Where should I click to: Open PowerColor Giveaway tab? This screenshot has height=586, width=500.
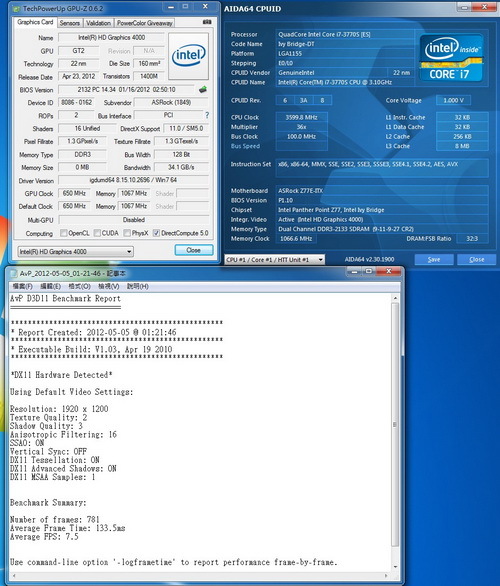point(145,23)
